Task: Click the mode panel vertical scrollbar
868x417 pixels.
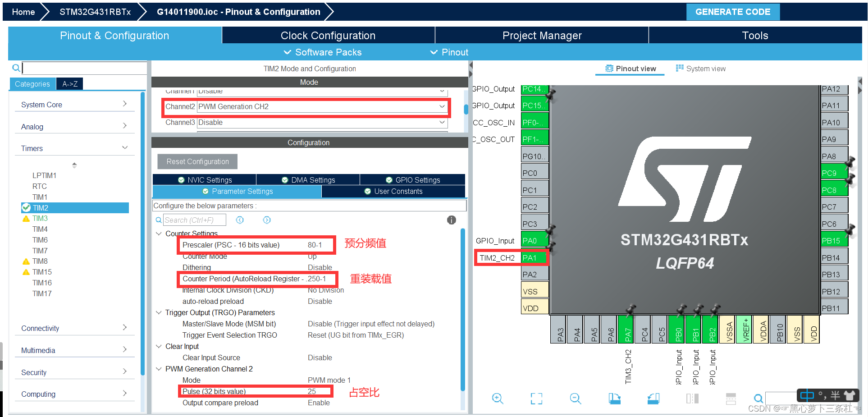Action: [466, 110]
